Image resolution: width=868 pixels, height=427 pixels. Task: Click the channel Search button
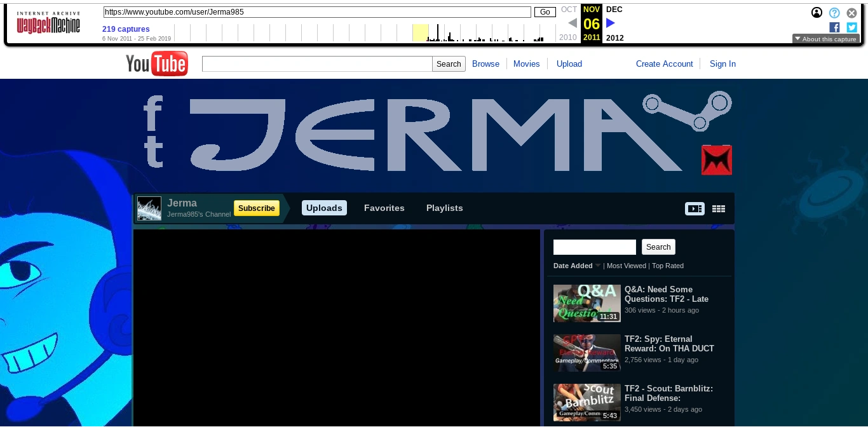coord(658,247)
